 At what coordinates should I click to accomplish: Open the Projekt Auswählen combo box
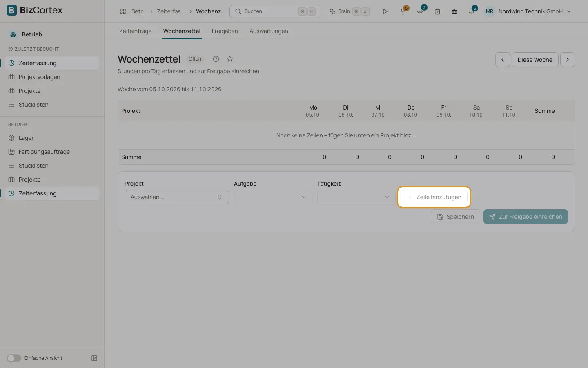pos(177,197)
